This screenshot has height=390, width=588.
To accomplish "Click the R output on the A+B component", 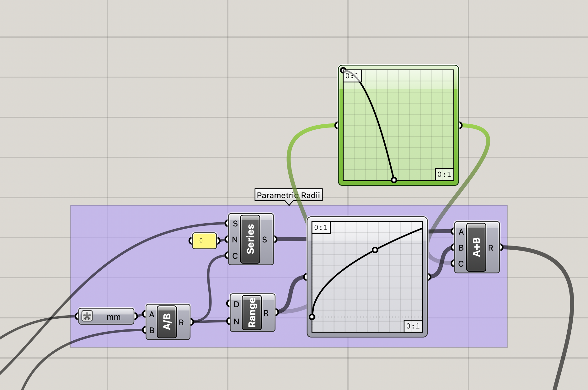I will coord(491,248).
